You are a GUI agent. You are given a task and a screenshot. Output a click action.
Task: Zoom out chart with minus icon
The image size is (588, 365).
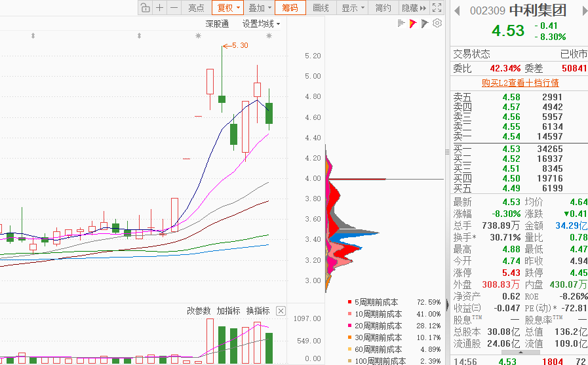[174, 8]
